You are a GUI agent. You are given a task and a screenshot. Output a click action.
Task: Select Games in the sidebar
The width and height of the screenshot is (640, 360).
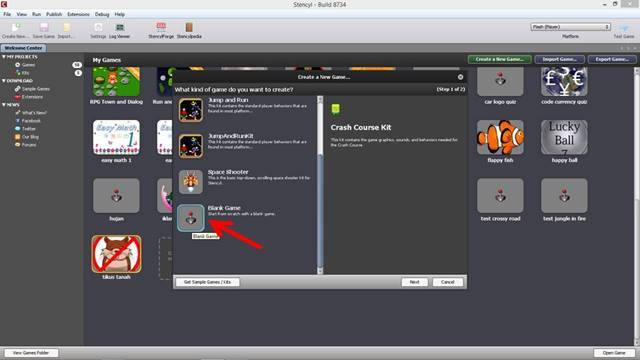coord(28,65)
